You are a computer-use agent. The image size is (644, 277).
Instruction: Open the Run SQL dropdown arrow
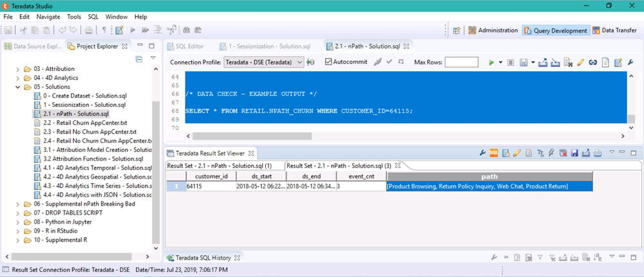pyautogui.click(x=500, y=62)
